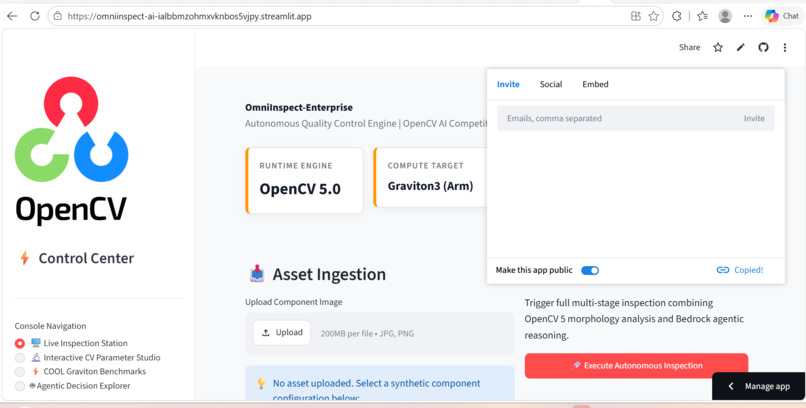Open the Copilot Chat button
Image resolution: width=806 pixels, height=408 pixels.
[782, 16]
